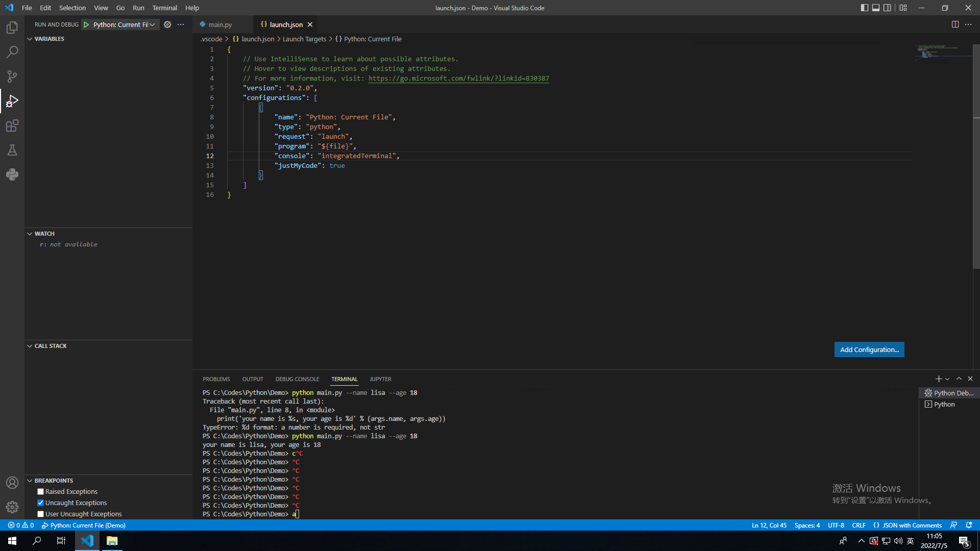Enable the User Uncaught Exceptions checkbox
This screenshot has width=980, height=551.
pyautogui.click(x=40, y=514)
